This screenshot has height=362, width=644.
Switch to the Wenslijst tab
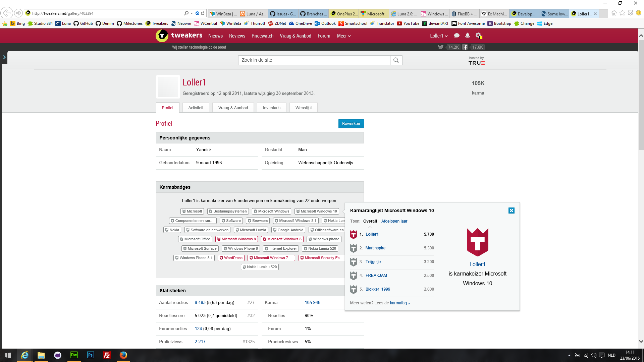[x=304, y=108]
